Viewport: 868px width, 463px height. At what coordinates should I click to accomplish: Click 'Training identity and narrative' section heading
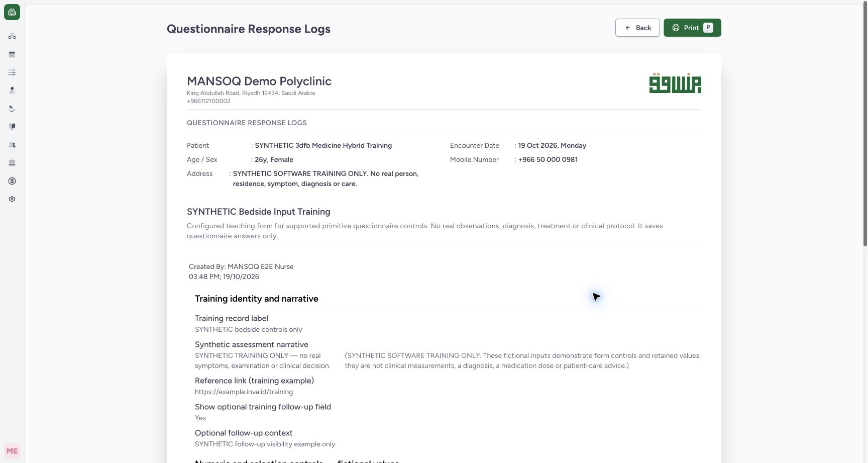(256, 299)
